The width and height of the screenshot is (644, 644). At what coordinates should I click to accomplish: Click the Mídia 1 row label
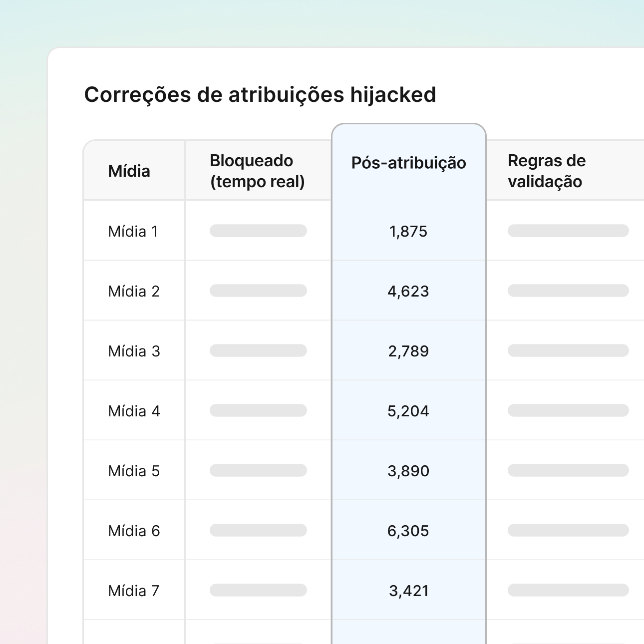pos(133,232)
